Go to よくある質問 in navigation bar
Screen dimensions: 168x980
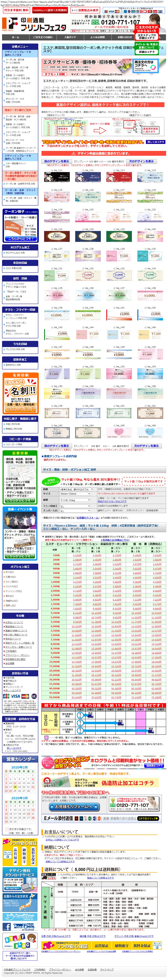[x=98, y=37]
